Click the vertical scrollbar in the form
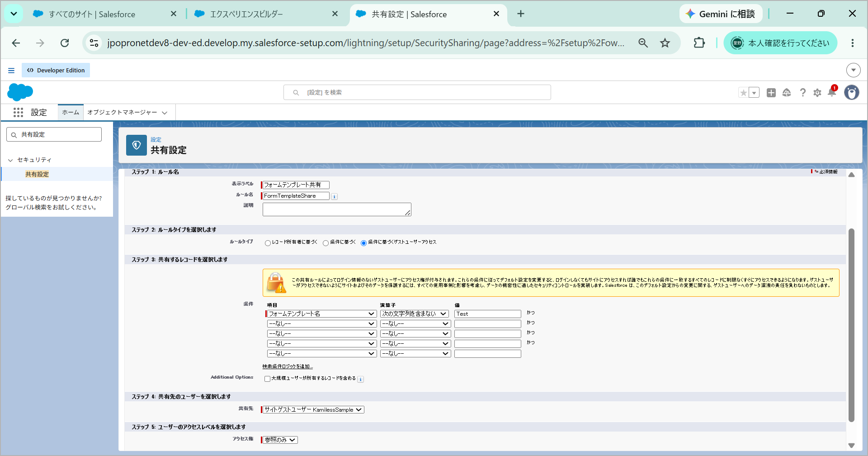 tap(851, 326)
